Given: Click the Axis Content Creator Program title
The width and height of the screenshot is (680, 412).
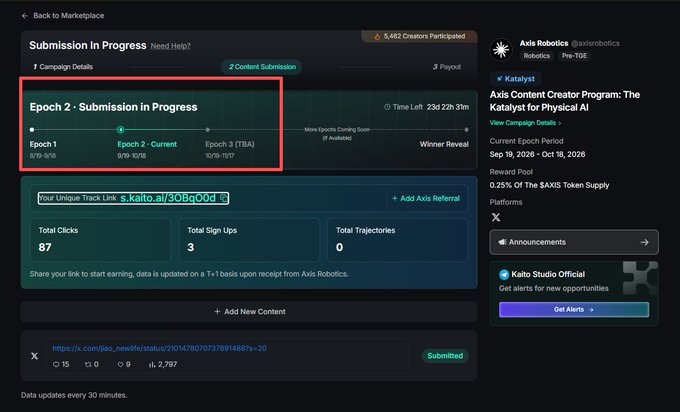Looking at the screenshot, I should (565, 101).
